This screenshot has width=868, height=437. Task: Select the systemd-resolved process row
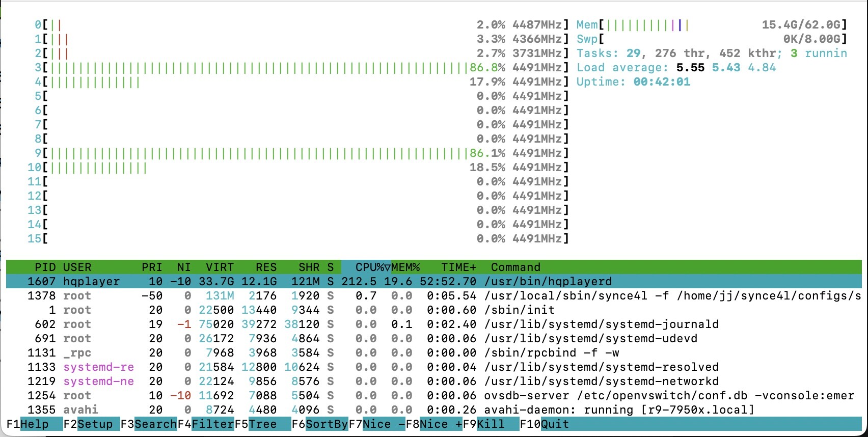click(434, 367)
